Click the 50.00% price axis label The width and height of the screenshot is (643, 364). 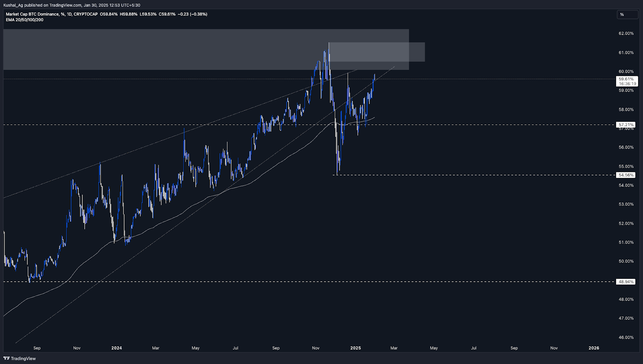626,262
